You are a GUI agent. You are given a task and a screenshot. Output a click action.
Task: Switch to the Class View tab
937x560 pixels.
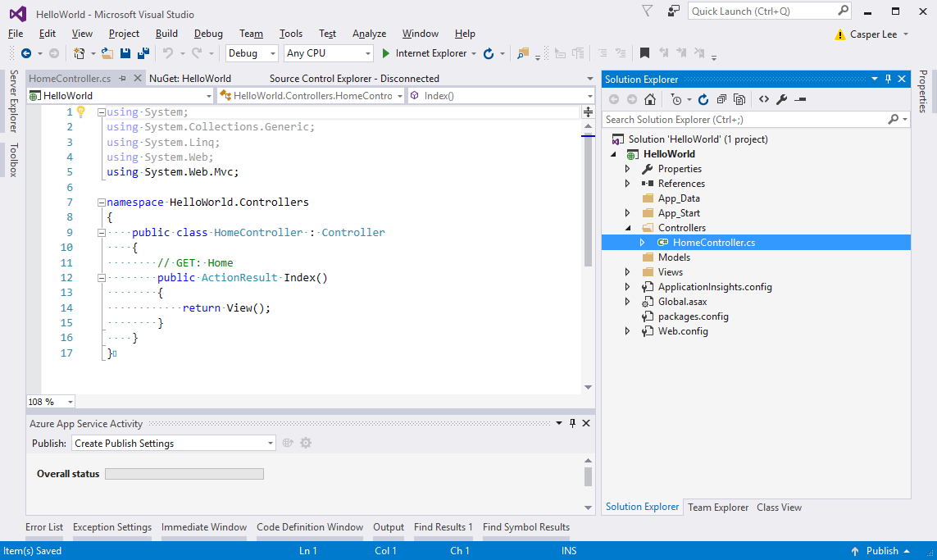tap(780, 507)
